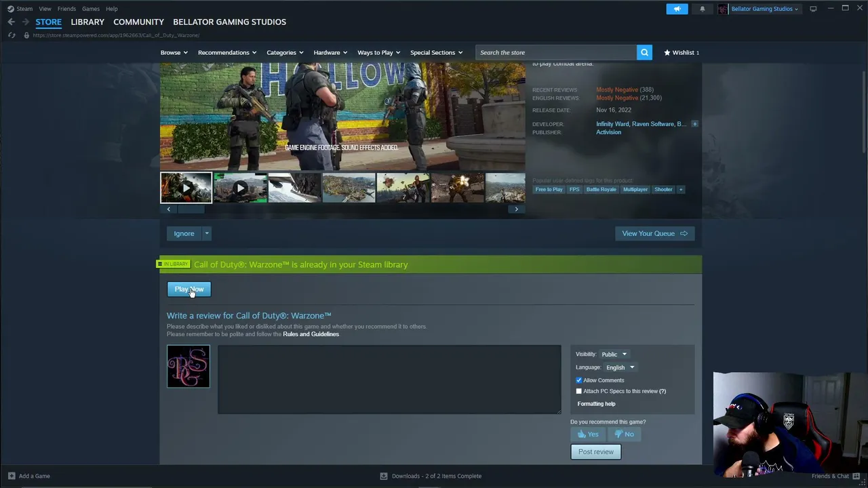Click the review text box
The image size is (868, 488).
coord(389,380)
